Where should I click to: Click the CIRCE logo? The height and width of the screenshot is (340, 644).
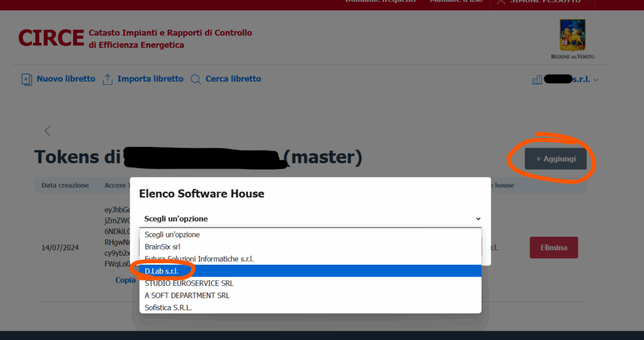pyautogui.click(x=52, y=38)
